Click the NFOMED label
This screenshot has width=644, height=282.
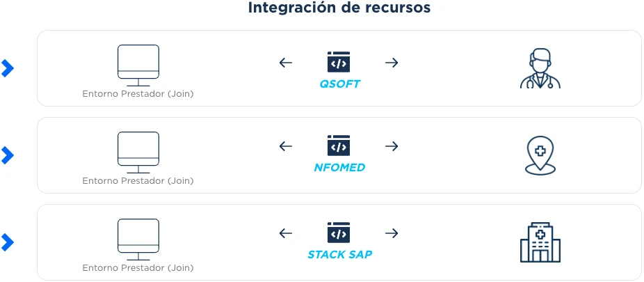(339, 168)
